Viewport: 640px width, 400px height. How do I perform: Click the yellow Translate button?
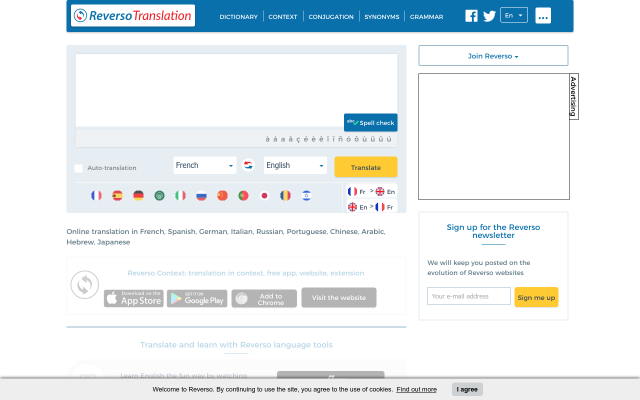(x=366, y=167)
